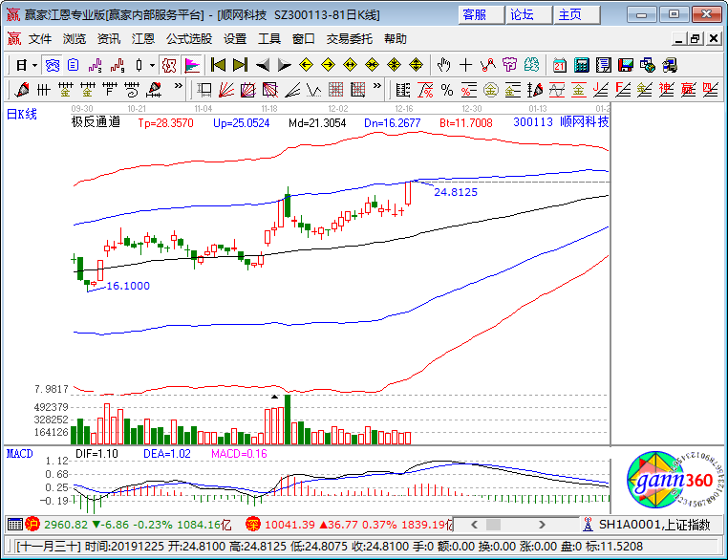Step back with the black left arrow
Image resolution: width=728 pixels, height=560 pixels.
click(x=263, y=65)
